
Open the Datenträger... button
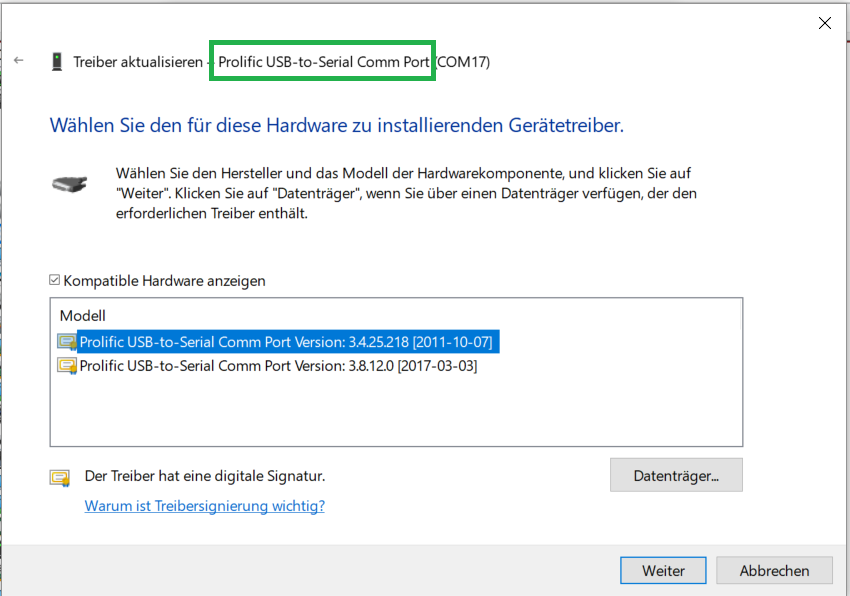click(x=676, y=475)
